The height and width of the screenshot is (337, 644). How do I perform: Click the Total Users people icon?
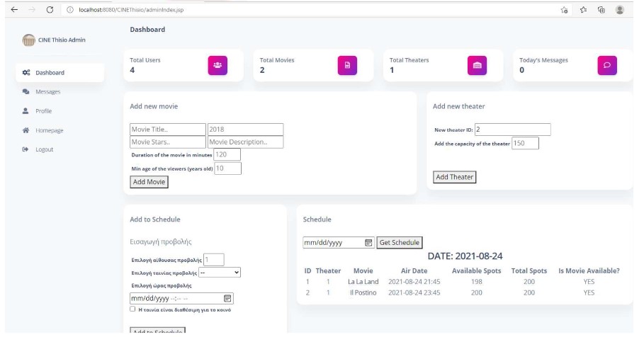(218, 65)
